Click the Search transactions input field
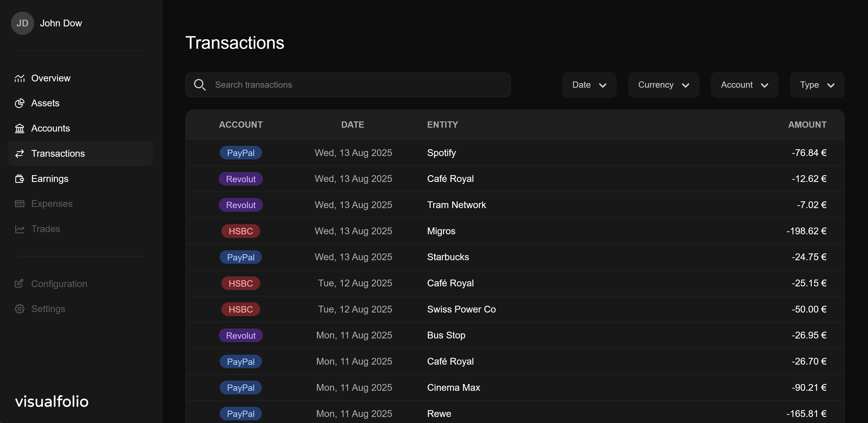868x423 pixels. click(347, 85)
